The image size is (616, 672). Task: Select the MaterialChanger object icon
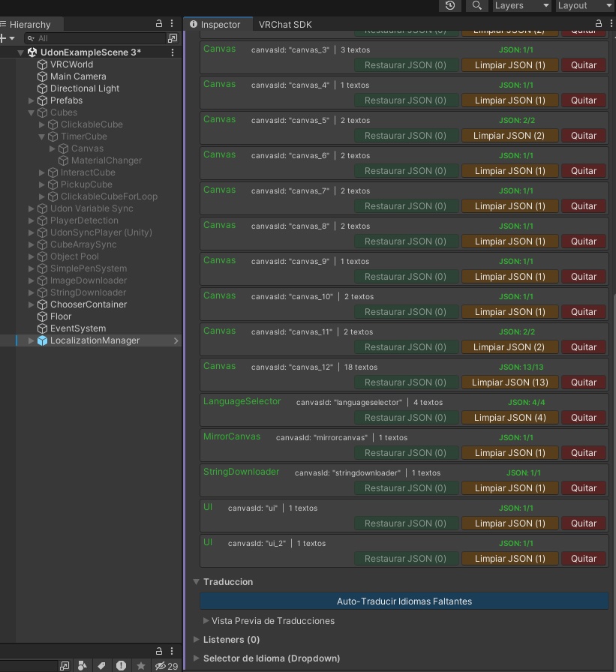(x=63, y=160)
